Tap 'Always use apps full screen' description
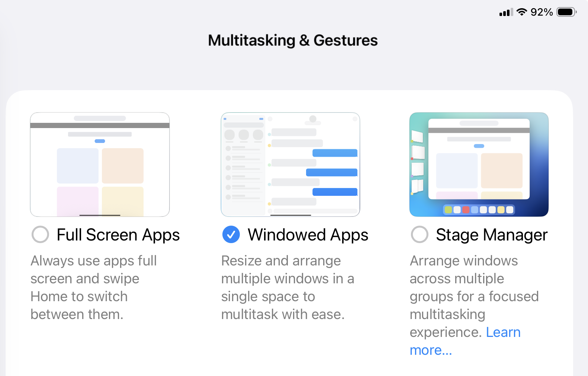The image size is (588, 376). (94, 287)
